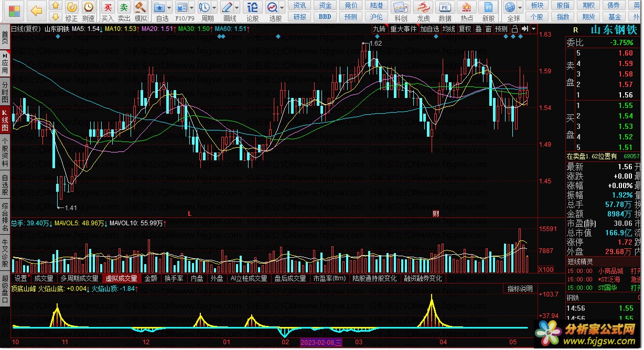Toggle the 均线 moving average display
Viewport: 644px width, 350px height.
click(448, 29)
